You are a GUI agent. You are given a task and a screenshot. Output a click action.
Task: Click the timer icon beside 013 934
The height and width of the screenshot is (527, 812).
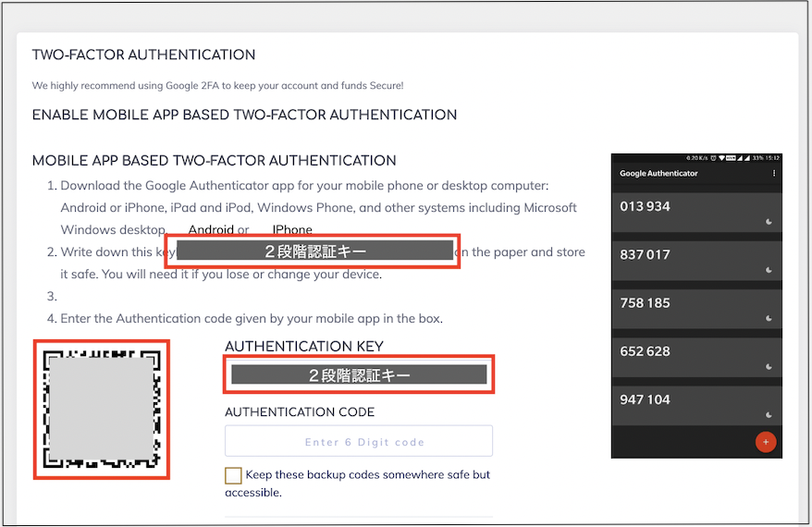point(769,222)
